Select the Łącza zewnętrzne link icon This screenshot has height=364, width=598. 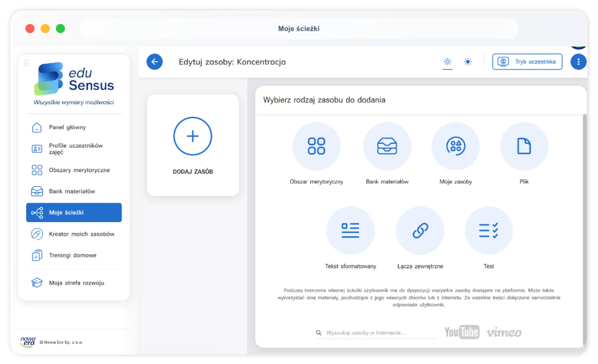tap(420, 230)
